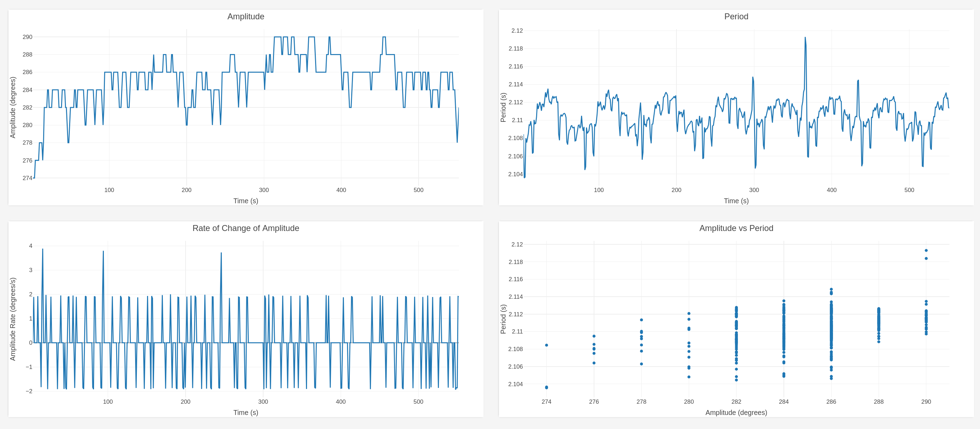Click the lowest scatter point at amplitude 274
Image resolution: width=980 pixels, height=429 pixels.
[x=546, y=388]
